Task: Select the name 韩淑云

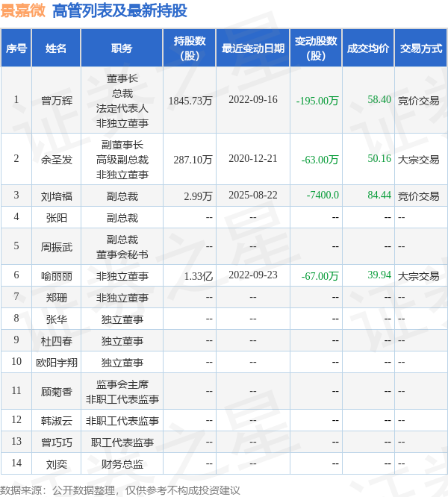Action: pos(57,421)
